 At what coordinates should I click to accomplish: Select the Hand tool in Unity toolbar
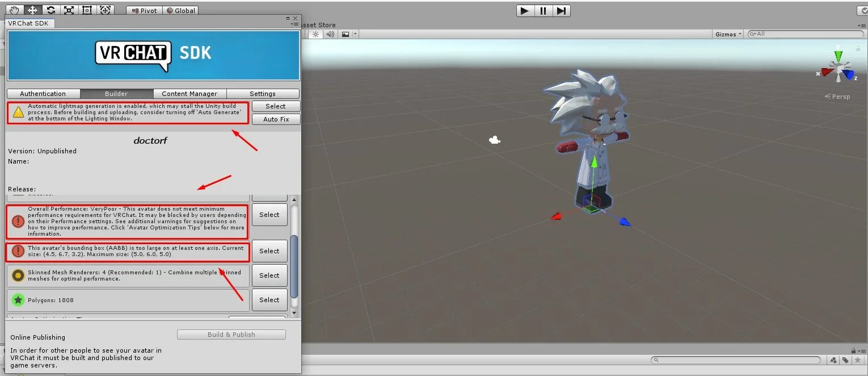(14, 10)
